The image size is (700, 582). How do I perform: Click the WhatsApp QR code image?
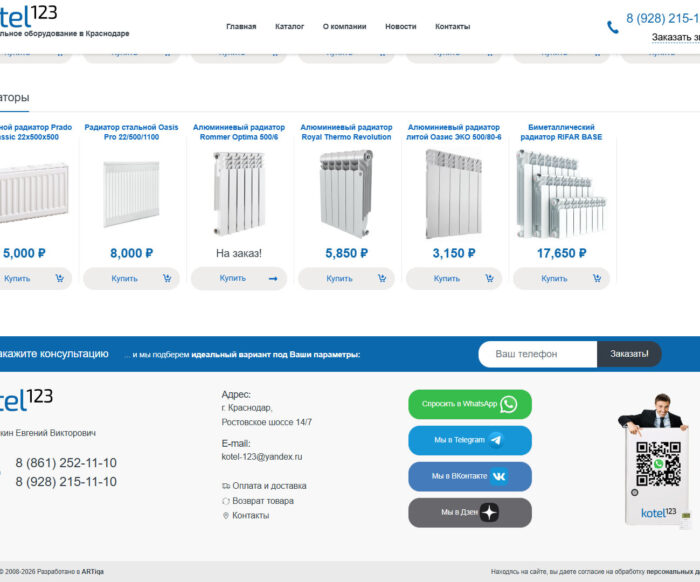click(x=658, y=463)
